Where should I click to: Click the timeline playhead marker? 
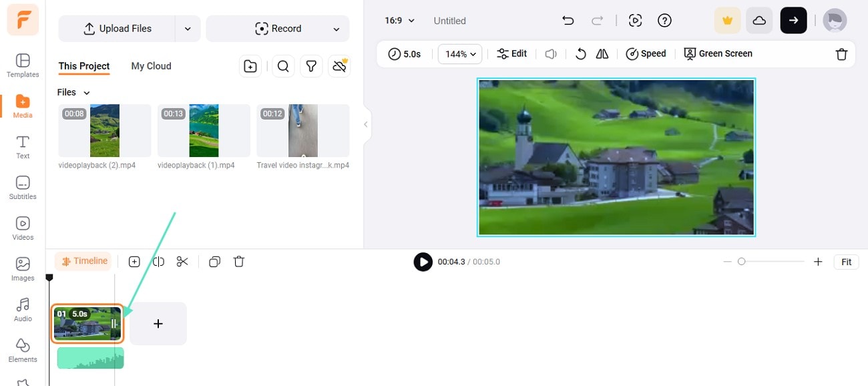pyautogui.click(x=49, y=277)
